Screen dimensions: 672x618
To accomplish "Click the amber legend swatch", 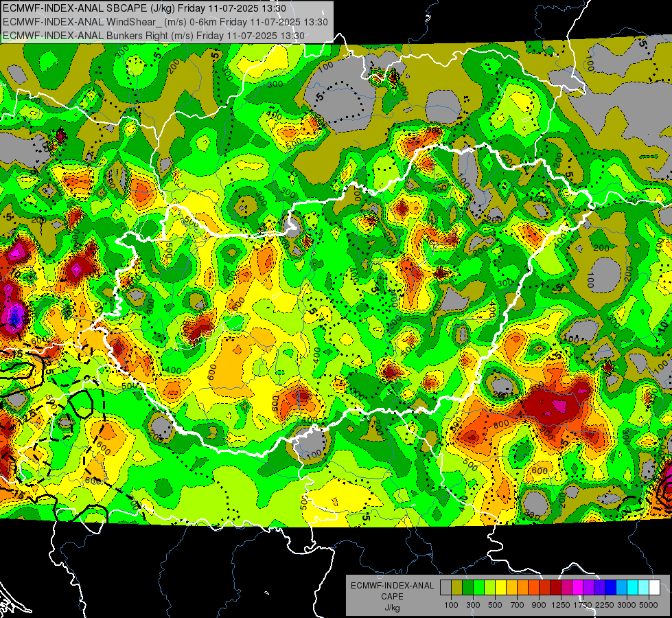I will coord(511,588).
